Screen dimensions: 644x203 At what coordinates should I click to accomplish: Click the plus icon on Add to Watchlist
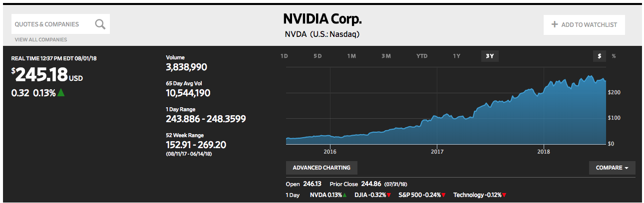click(x=554, y=24)
